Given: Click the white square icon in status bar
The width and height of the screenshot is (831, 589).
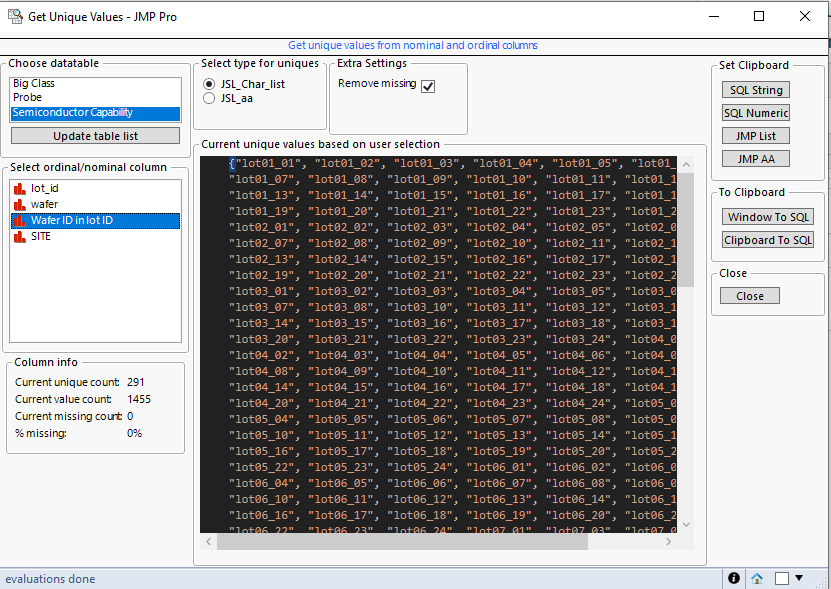Looking at the screenshot, I should pyautogui.click(x=782, y=578).
